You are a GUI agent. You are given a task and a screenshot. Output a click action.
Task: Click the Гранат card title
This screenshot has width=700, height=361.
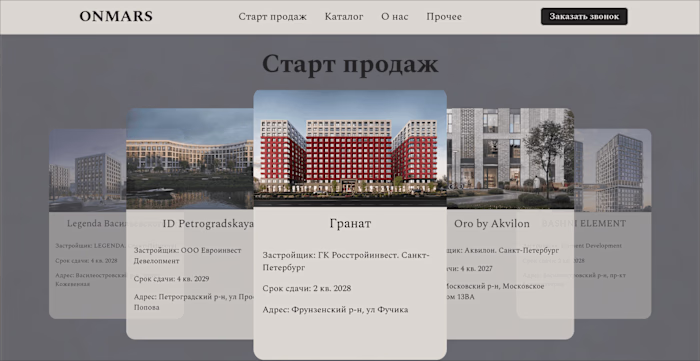[350, 224]
